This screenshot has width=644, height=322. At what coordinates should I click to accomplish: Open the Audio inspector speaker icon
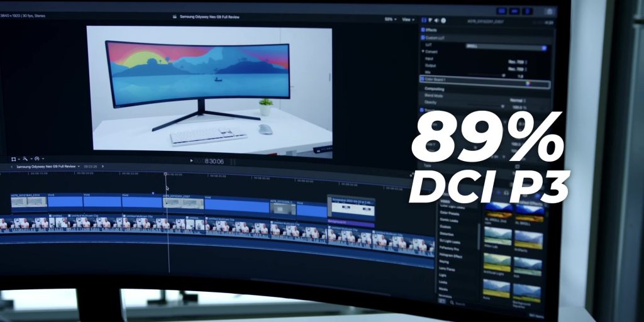tap(436, 21)
